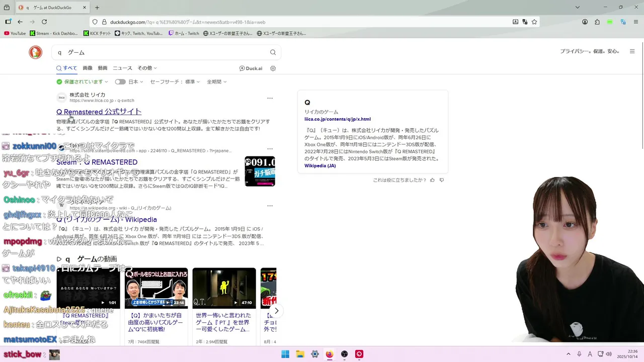Image resolution: width=644 pixels, height=362 pixels.
Task: Open File Explorer from the taskbar
Action: tap(300, 354)
